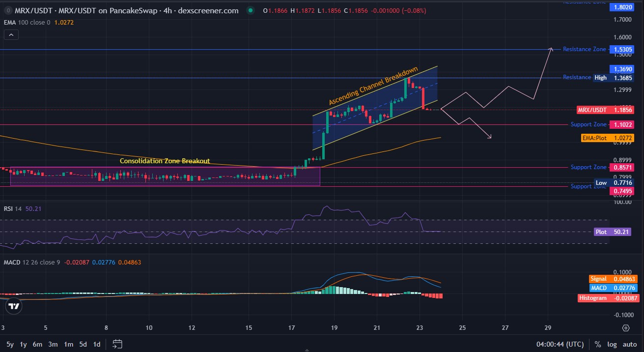The height and width of the screenshot is (352, 644).
Task: Select the Consolidation Zone Breakout text annotation
Action: pos(165,161)
